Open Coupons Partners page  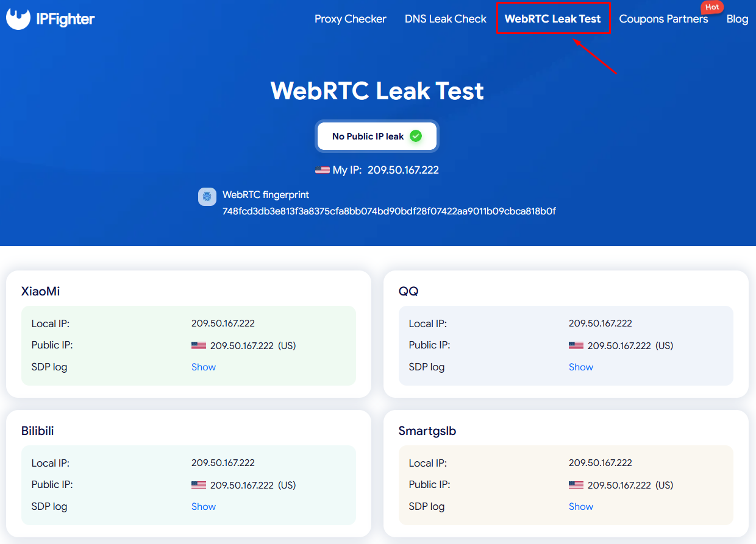point(663,19)
